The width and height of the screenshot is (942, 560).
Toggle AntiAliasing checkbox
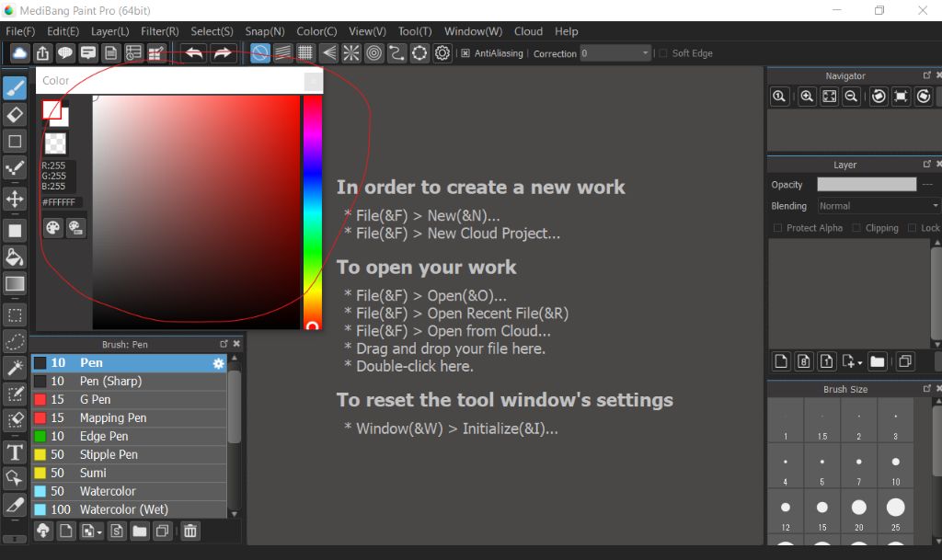[x=465, y=53]
